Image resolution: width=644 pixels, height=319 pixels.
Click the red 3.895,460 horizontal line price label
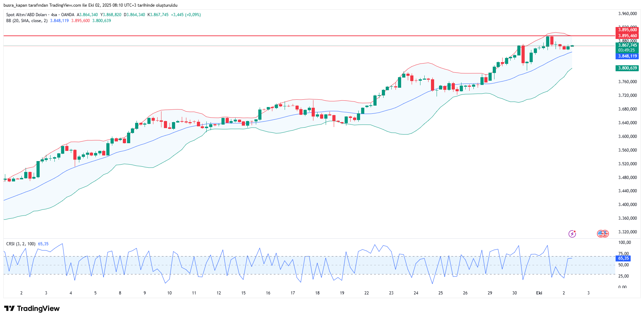pyautogui.click(x=627, y=36)
